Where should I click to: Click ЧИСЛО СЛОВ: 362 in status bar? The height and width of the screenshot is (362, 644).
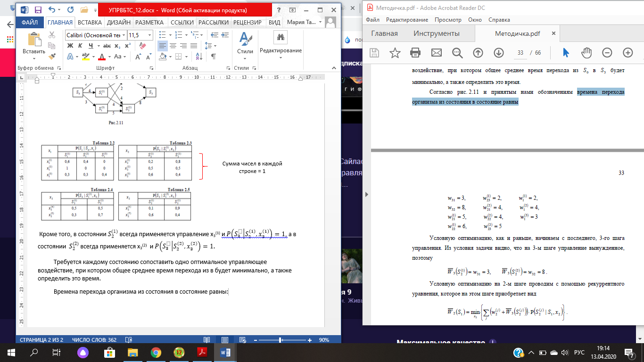(94, 340)
